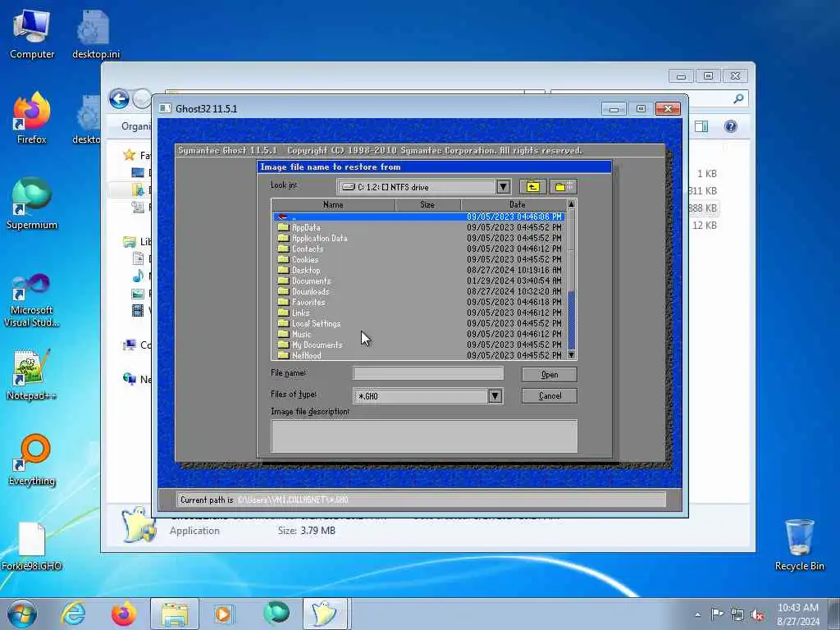
Task: Select Forkie98.GHO file on desktop
Action: 32,546
